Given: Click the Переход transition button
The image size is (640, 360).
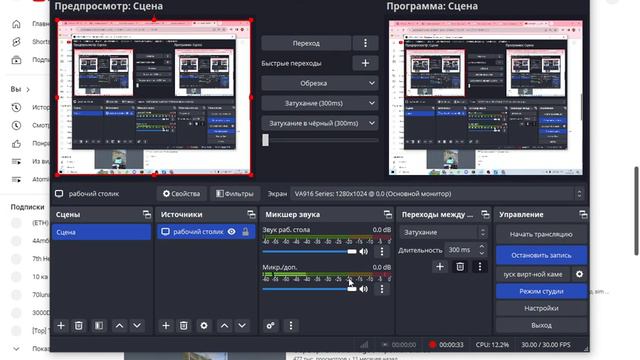Looking at the screenshot, I should [x=306, y=43].
